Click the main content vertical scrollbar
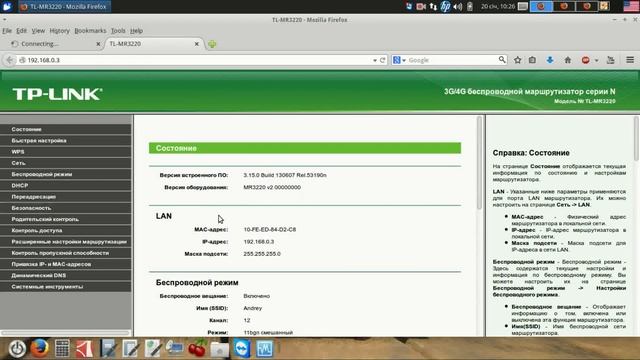Screen dimensions: 640x360 (479, 163)
